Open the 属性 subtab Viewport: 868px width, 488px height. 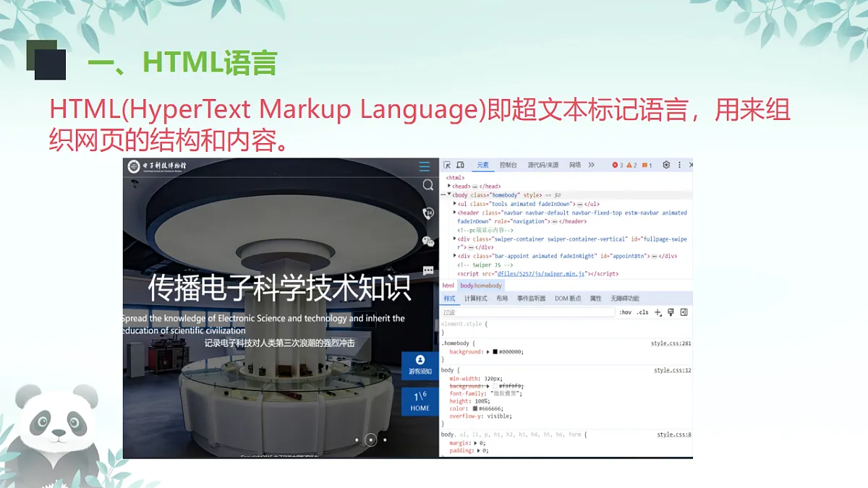tap(596, 299)
